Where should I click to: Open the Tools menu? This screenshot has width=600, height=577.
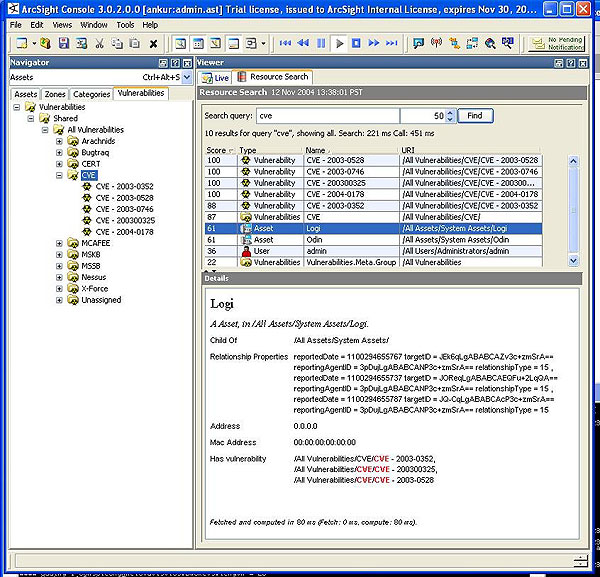click(x=125, y=24)
